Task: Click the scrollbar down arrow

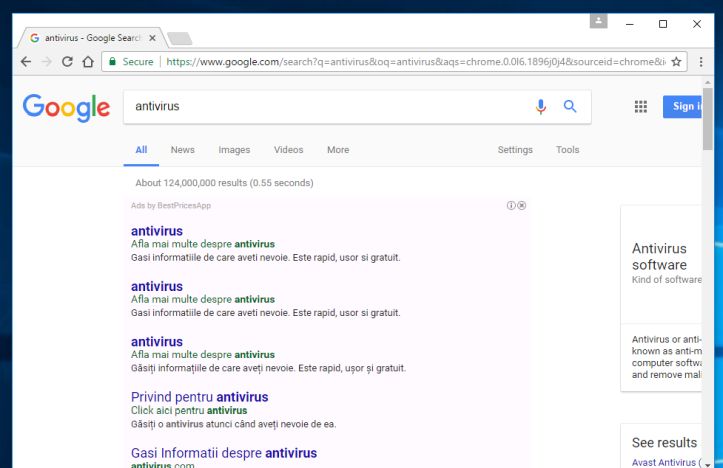Action: [708, 464]
